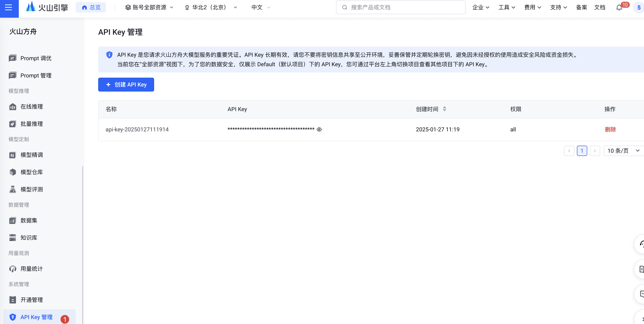
Task: Go to the next page arrow
Action: pyautogui.click(x=595, y=151)
